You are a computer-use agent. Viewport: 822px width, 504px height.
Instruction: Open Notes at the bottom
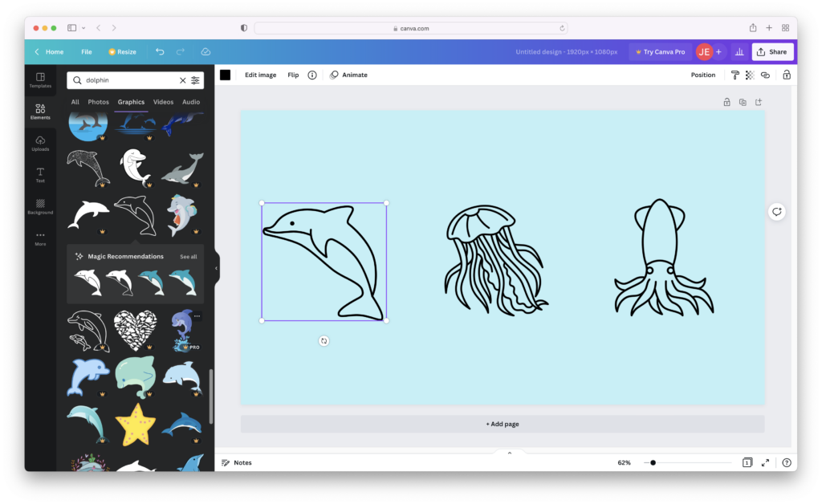pos(237,462)
